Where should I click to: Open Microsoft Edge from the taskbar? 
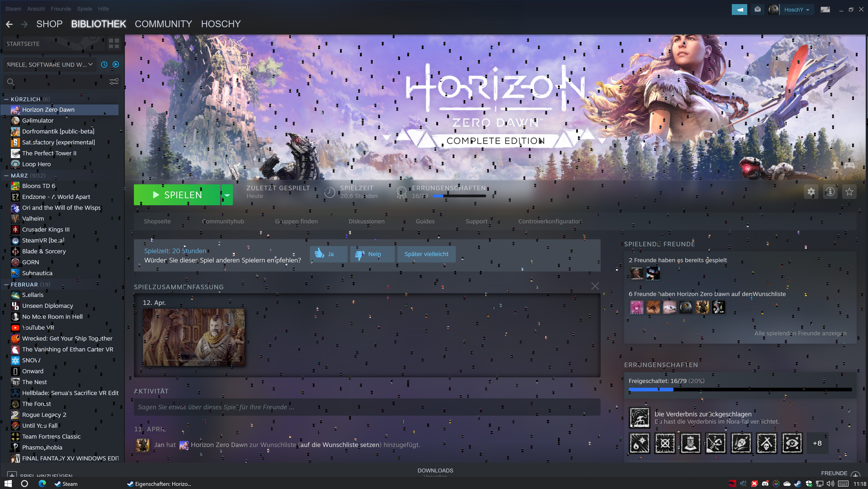point(42,484)
